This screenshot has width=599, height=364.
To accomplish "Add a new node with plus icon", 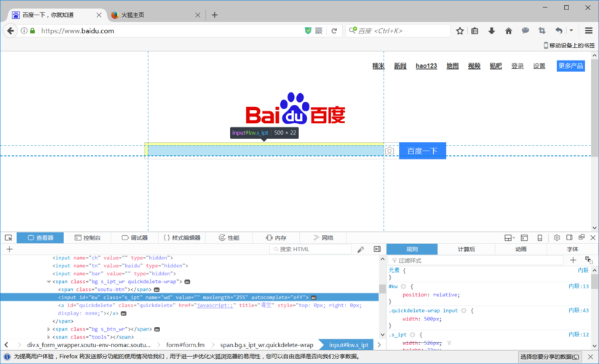I will coord(9,249).
